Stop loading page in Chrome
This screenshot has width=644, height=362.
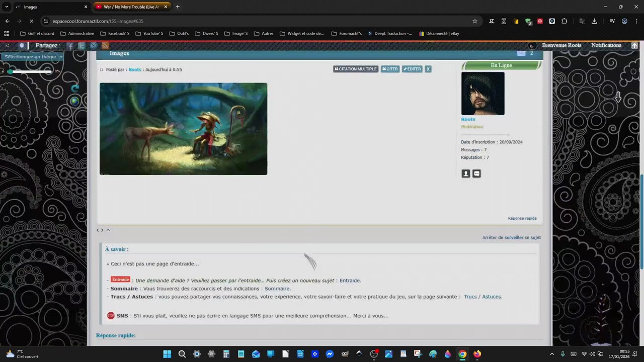pos(31,21)
